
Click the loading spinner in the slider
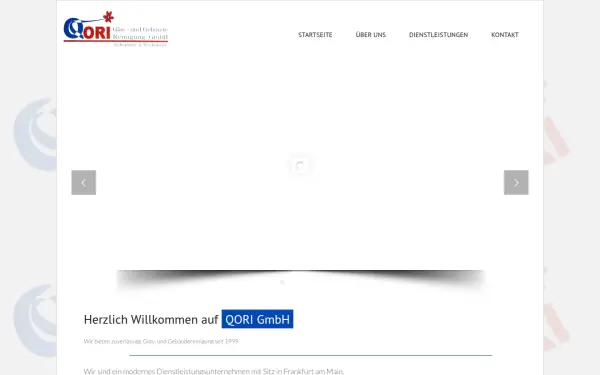(x=300, y=166)
